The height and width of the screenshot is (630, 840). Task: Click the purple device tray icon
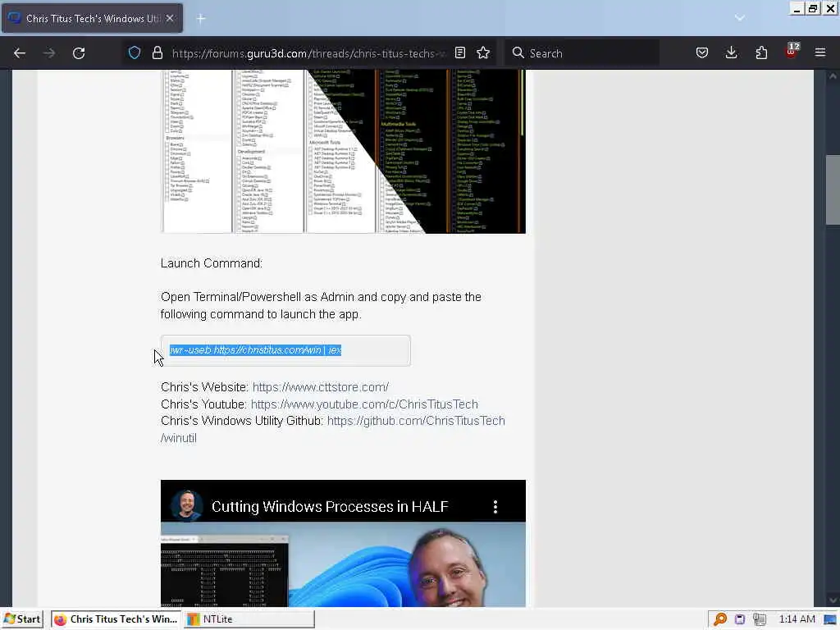point(740,619)
